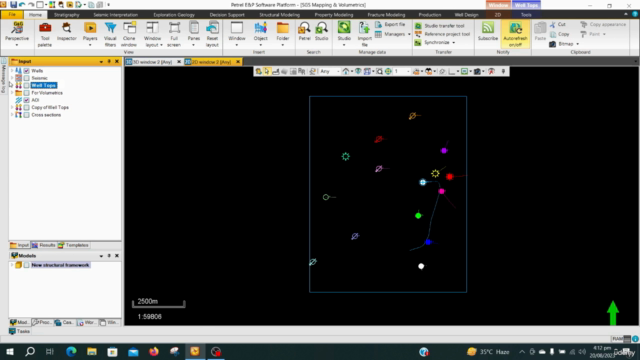Toggle the Well Tops checkbox
Image resolution: width=640 pixels, height=360 pixels.
tap(27, 85)
